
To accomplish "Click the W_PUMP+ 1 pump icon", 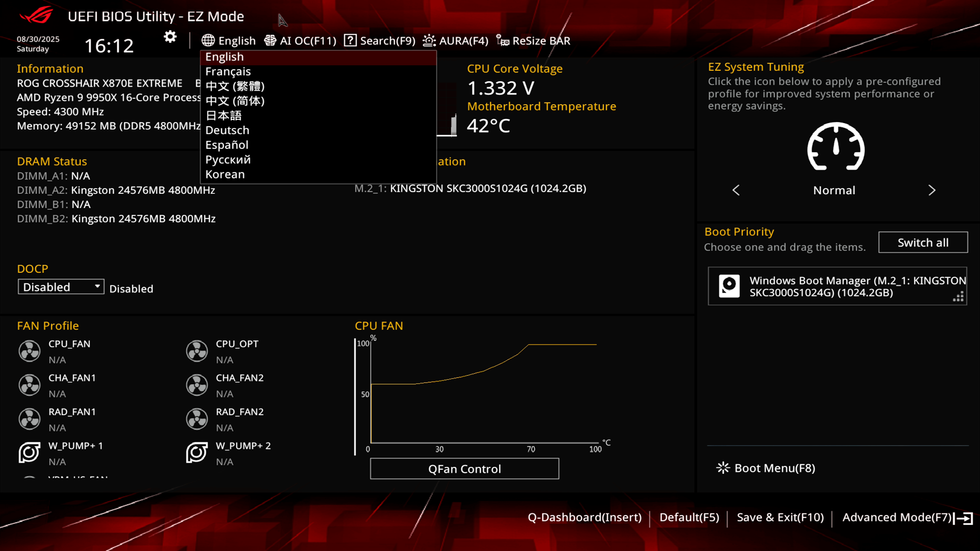I will (30, 453).
